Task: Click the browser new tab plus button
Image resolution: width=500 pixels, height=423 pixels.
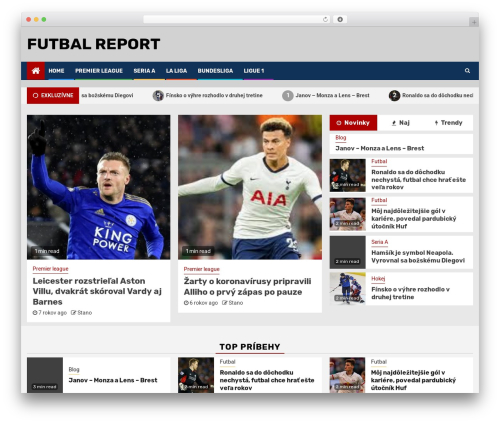Action: click(474, 22)
